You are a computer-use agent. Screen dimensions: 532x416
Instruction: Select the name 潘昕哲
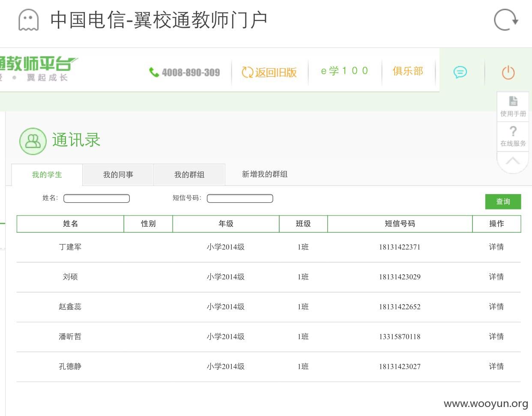(70, 337)
